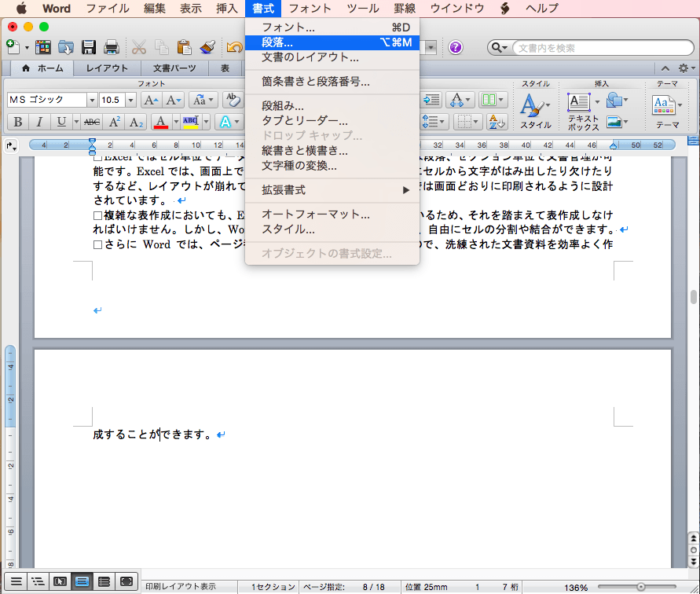Image resolution: width=700 pixels, height=594 pixels.
Task: Open the Apple menu
Action: [21, 8]
